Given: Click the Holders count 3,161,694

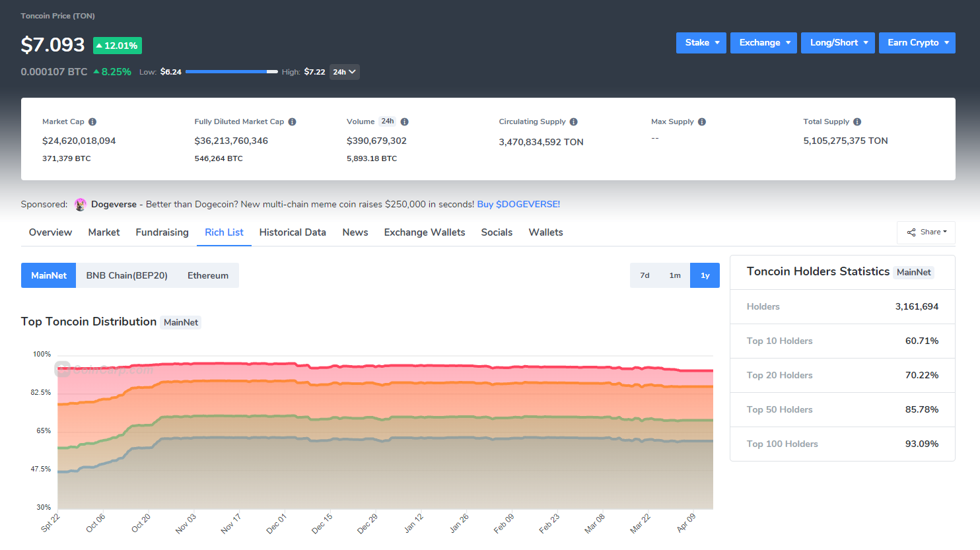Looking at the screenshot, I should coord(917,307).
